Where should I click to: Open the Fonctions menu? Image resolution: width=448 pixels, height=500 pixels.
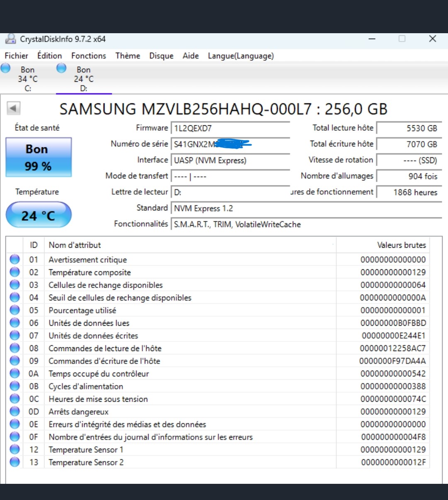pos(89,56)
